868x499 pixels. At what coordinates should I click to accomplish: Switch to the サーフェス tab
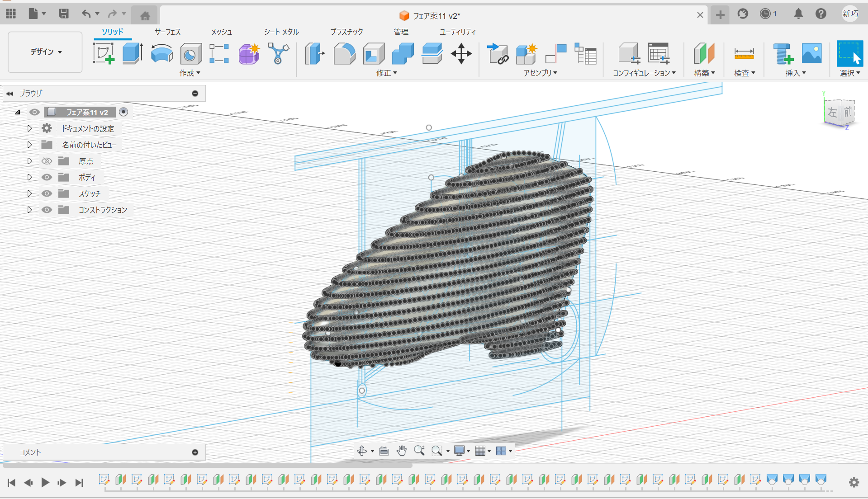click(167, 32)
